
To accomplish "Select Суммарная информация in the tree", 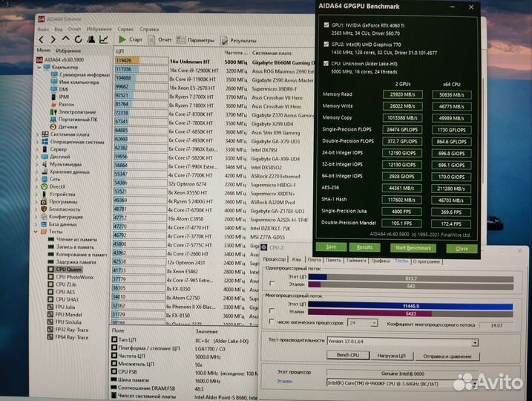I will pos(80,74).
